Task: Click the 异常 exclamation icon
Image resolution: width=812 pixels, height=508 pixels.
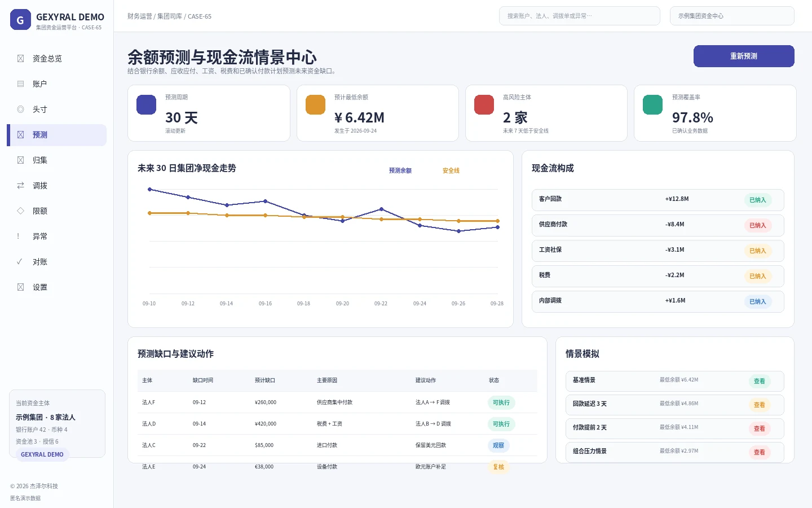Action: coord(19,237)
